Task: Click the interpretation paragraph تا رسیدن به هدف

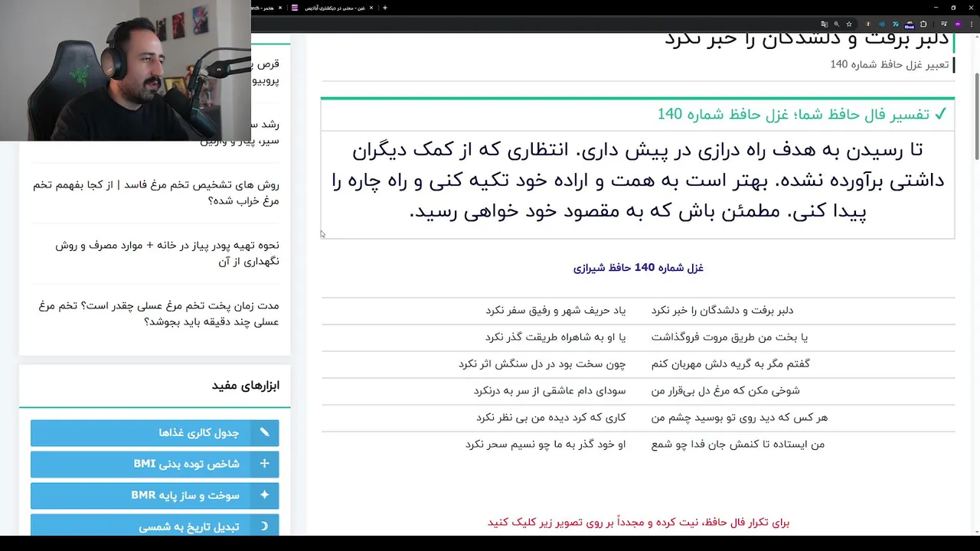Action: (638, 181)
